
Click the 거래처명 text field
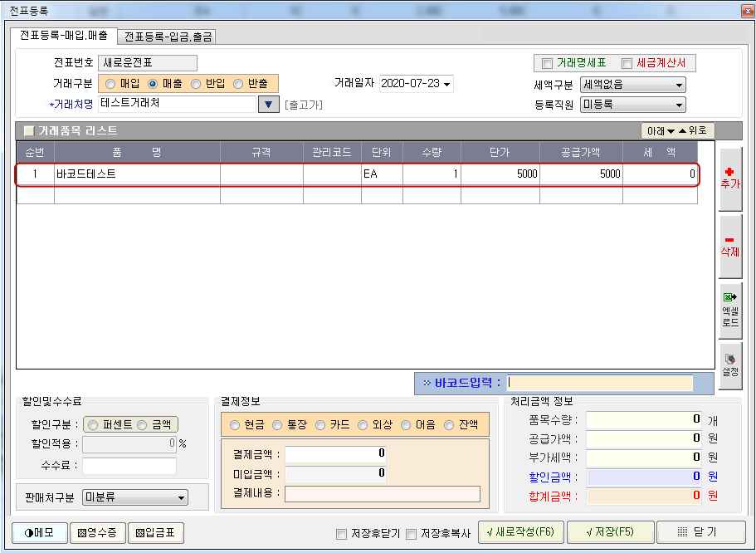click(x=177, y=104)
